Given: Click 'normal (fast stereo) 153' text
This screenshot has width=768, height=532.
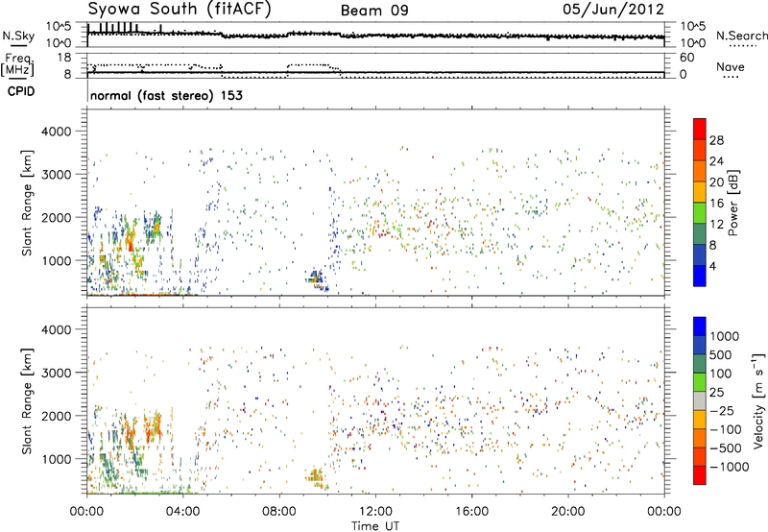Looking at the screenshot, I should point(166,96).
